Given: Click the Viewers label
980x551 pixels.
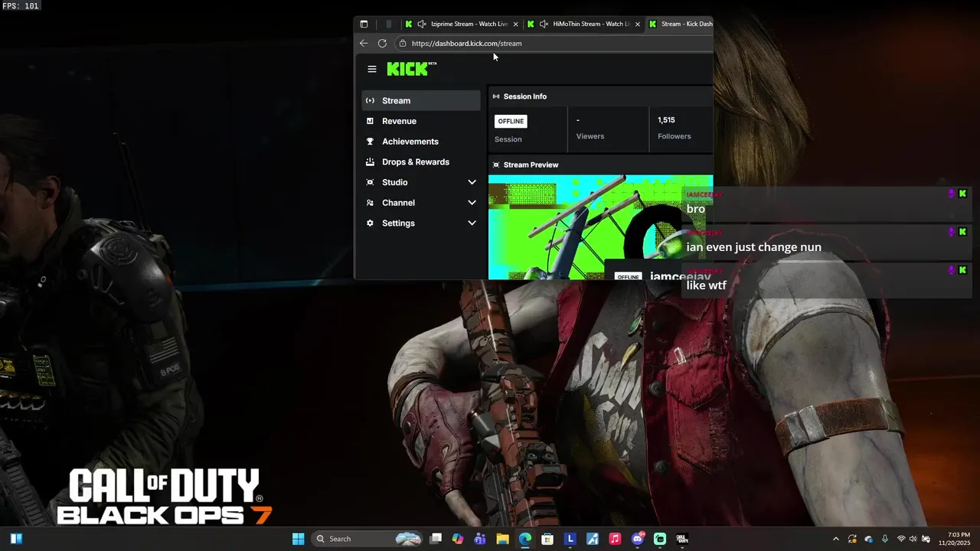Looking at the screenshot, I should pos(590,136).
